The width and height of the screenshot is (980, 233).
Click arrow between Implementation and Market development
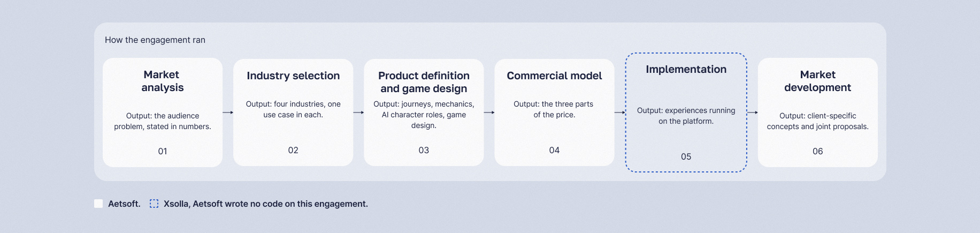coord(753,112)
